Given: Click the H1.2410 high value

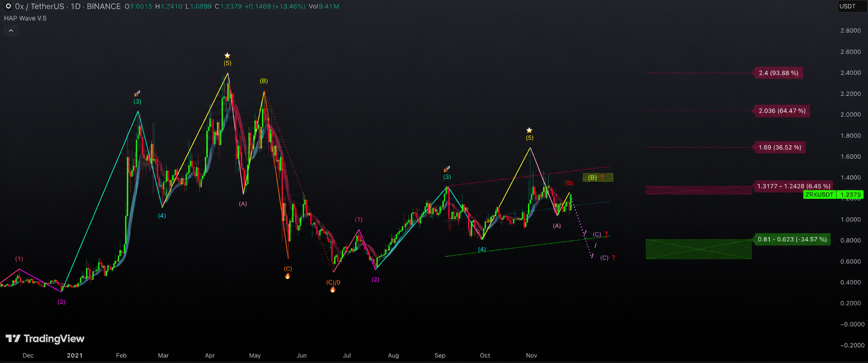Looking at the screenshot, I should [x=169, y=7].
